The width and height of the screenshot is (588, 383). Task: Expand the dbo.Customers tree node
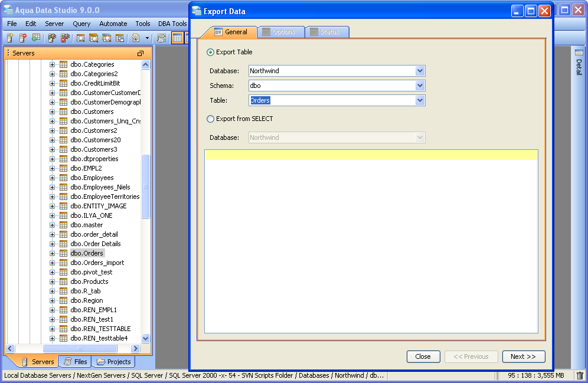pyautogui.click(x=52, y=112)
